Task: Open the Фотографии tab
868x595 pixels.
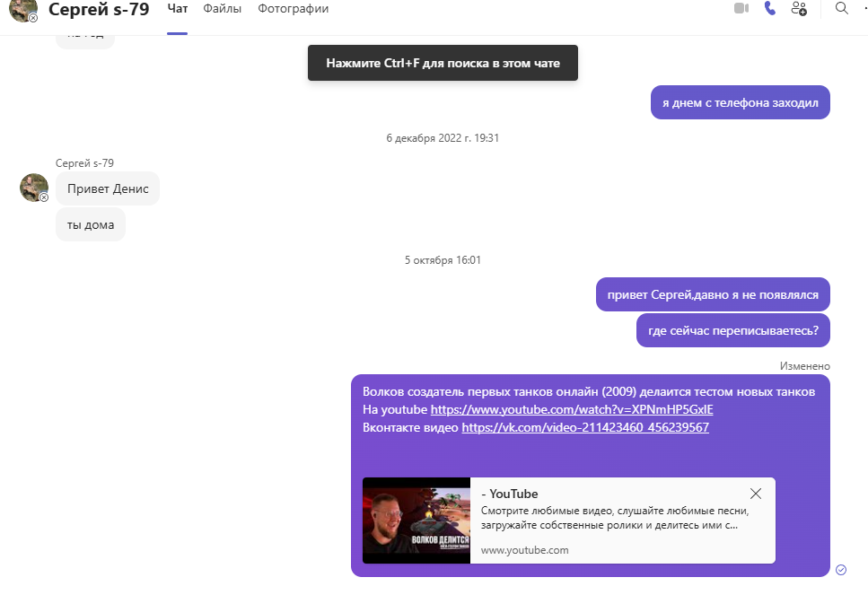Action: click(x=293, y=9)
